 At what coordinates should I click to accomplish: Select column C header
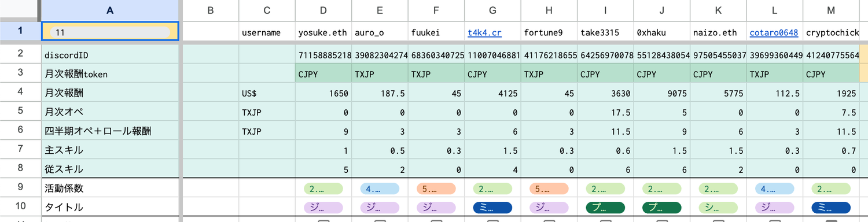click(x=267, y=10)
